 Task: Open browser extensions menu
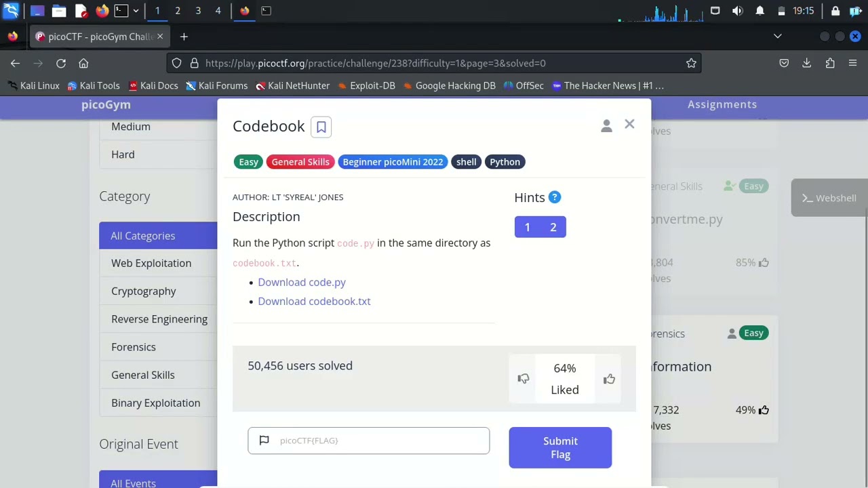click(830, 63)
